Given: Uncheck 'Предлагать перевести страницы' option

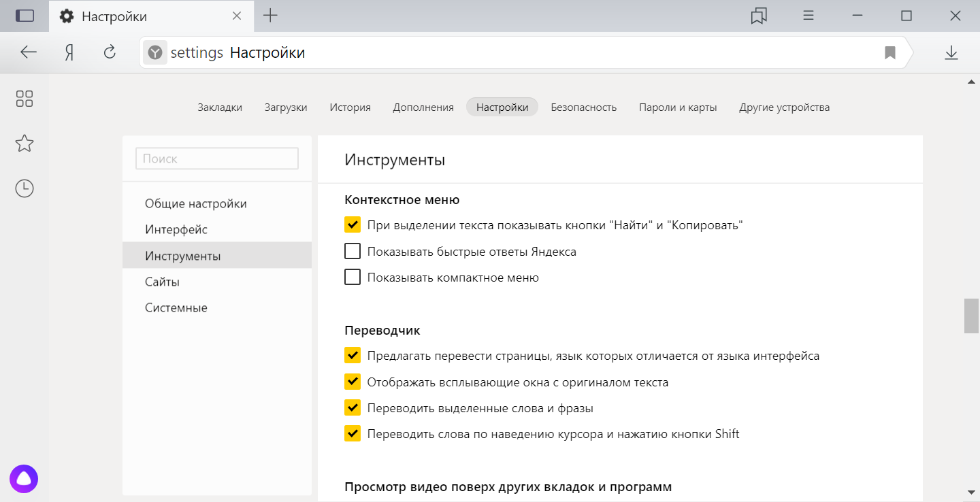Looking at the screenshot, I should pos(353,356).
